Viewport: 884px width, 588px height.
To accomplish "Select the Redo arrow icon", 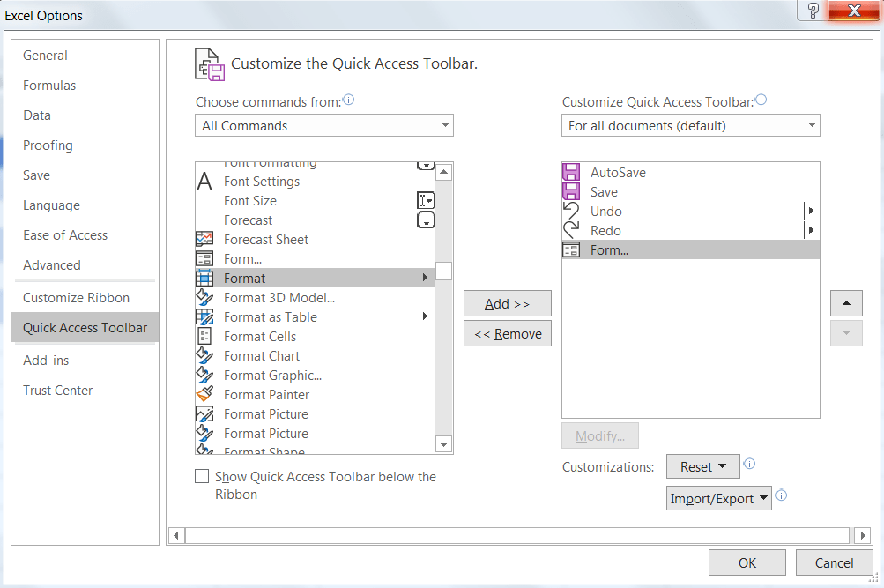I will pos(571,231).
